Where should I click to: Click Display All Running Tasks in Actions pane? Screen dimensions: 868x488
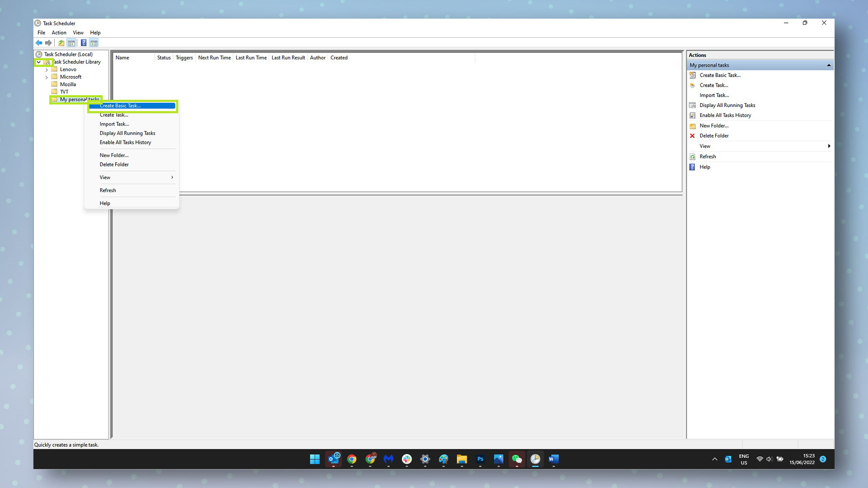point(727,105)
